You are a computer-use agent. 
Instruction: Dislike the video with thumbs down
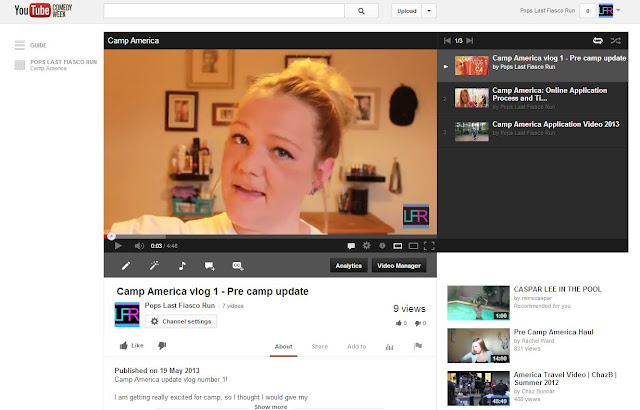pyautogui.click(x=162, y=346)
